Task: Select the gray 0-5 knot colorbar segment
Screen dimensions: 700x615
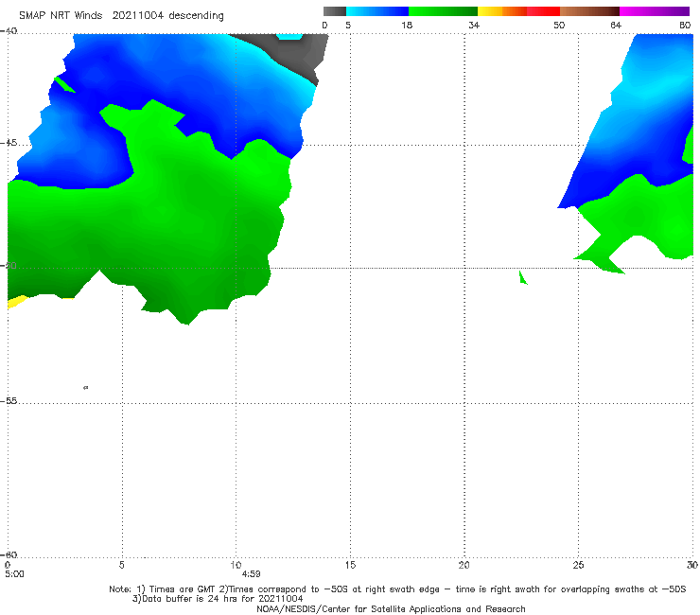Action: coord(334,11)
